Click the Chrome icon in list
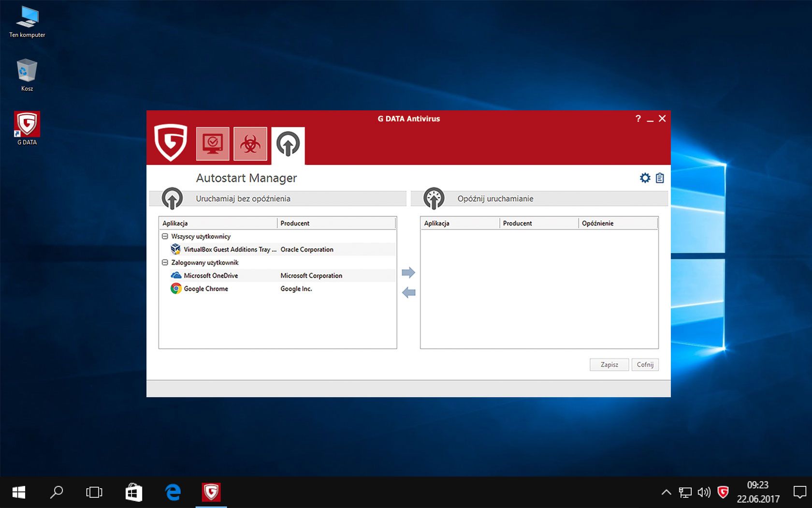Image resolution: width=812 pixels, height=508 pixels. 176,289
